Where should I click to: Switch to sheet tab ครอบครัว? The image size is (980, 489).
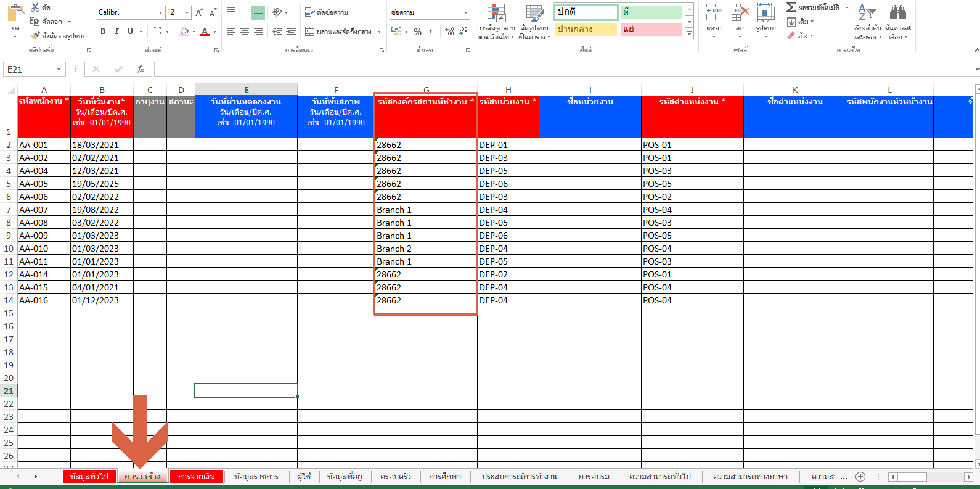pyautogui.click(x=396, y=477)
